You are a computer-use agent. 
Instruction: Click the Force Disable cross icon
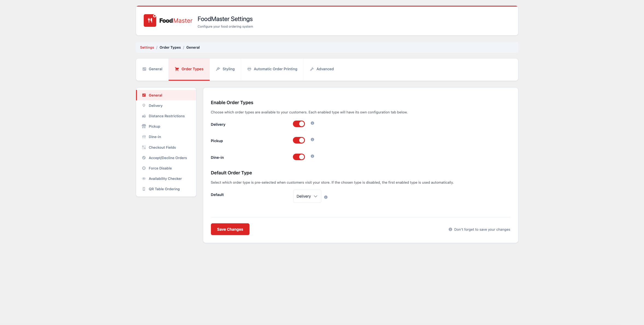[144, 168]
